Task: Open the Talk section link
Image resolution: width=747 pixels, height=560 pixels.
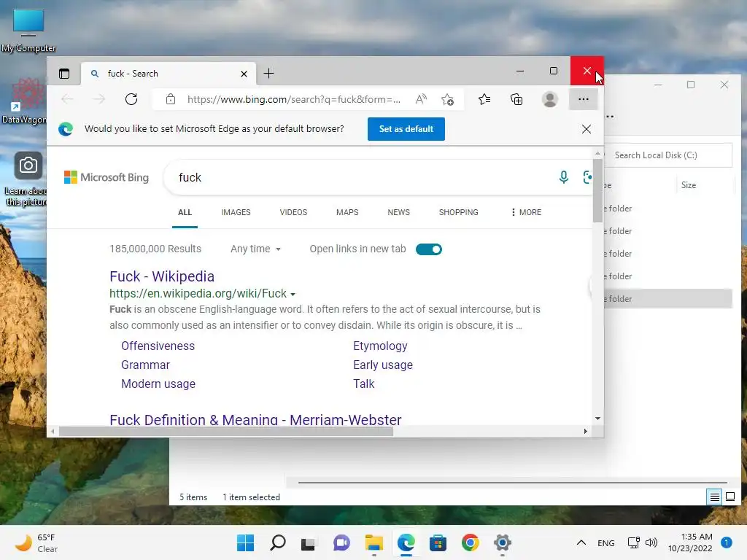Action: (x=364, y=384)
